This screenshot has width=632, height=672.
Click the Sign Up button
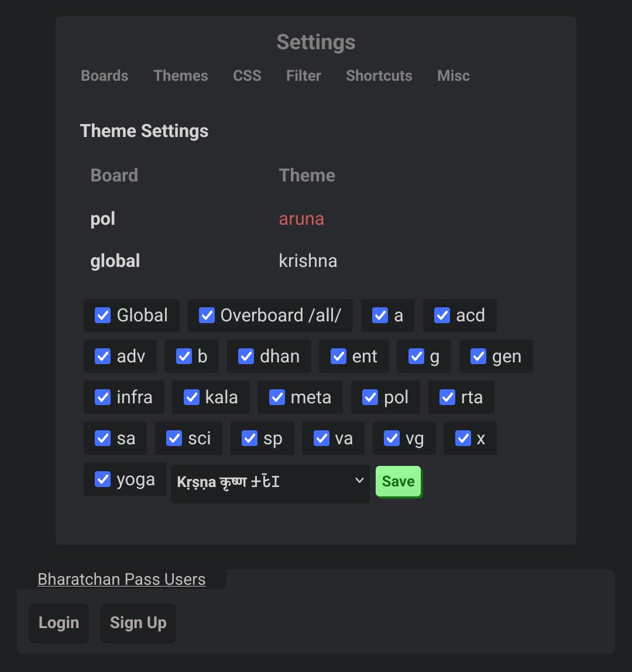(138, 623)
